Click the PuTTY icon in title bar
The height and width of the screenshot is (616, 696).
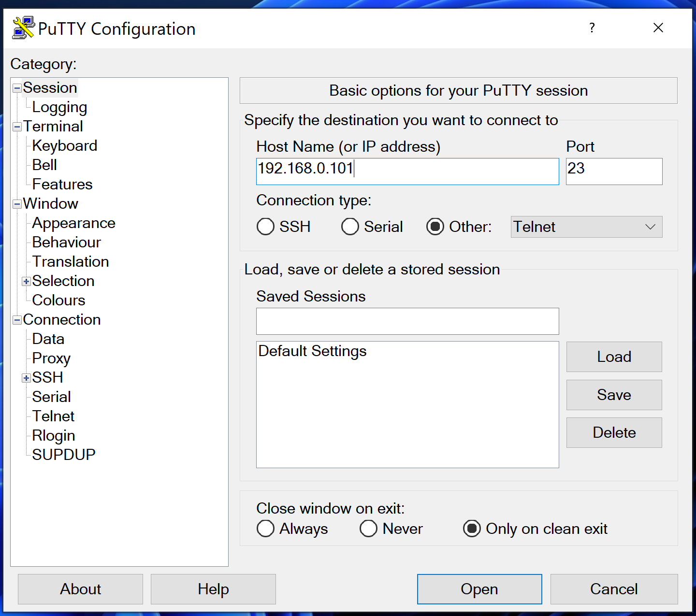[x=23, y=28]
